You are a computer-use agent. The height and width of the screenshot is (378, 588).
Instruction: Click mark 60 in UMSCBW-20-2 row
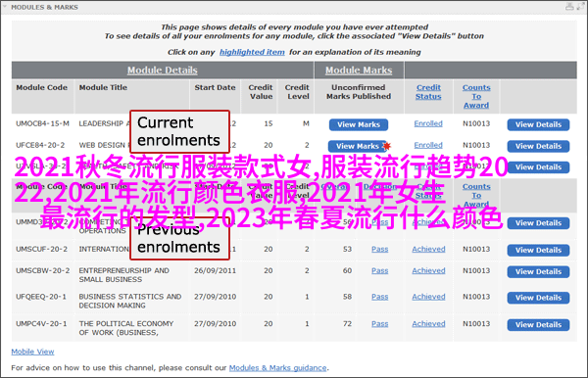(x=347, y=270)
